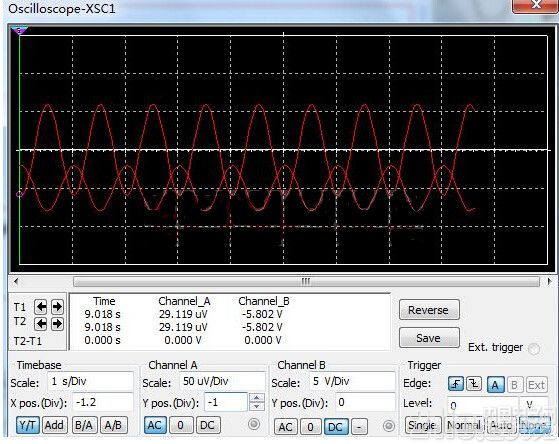Click the scroll left arrow under the display

point(16,281)
